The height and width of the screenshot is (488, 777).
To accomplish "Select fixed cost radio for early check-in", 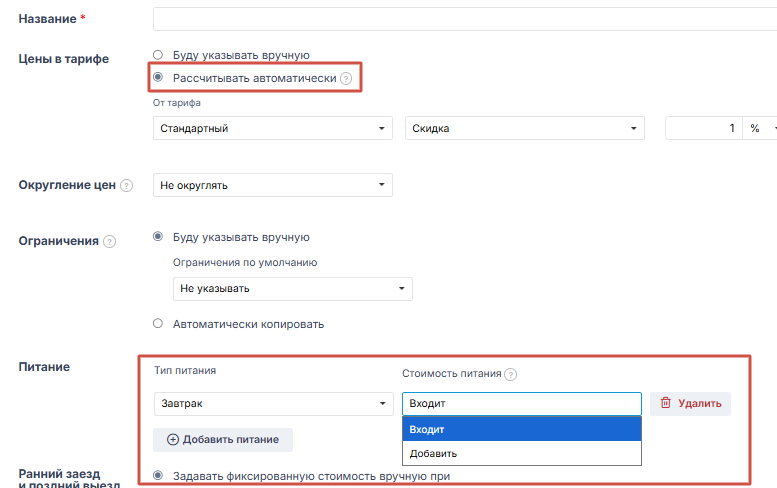I will pyautogui.click(x=158, y=475).
